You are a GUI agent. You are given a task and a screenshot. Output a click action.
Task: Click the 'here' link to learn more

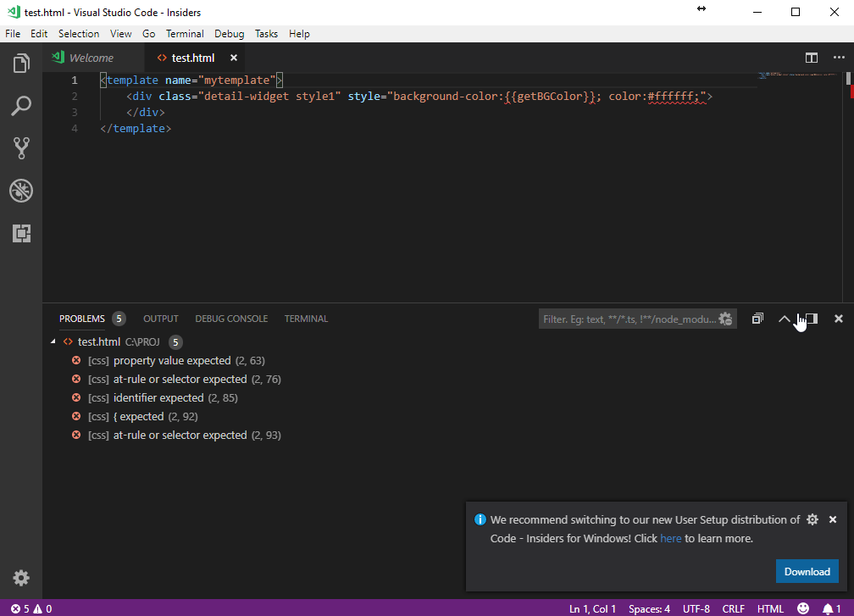coord(670,538)
